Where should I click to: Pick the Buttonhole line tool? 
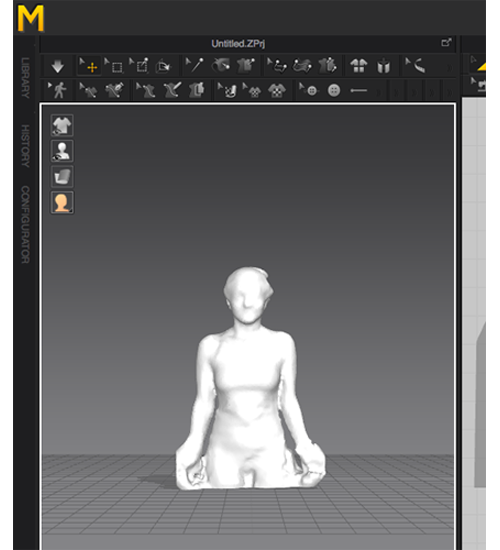click(359, 90)
